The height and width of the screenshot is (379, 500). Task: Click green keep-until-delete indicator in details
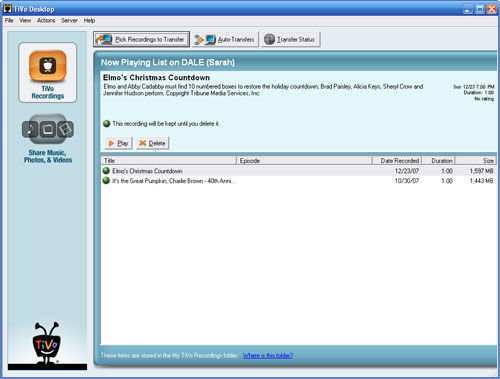107,124
